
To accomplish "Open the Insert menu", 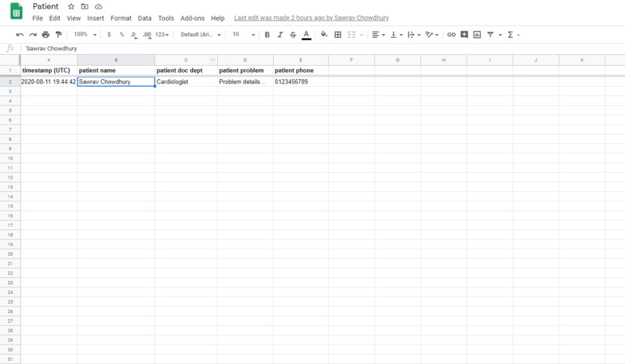I will pyautogui.click(x=95, y=18).
